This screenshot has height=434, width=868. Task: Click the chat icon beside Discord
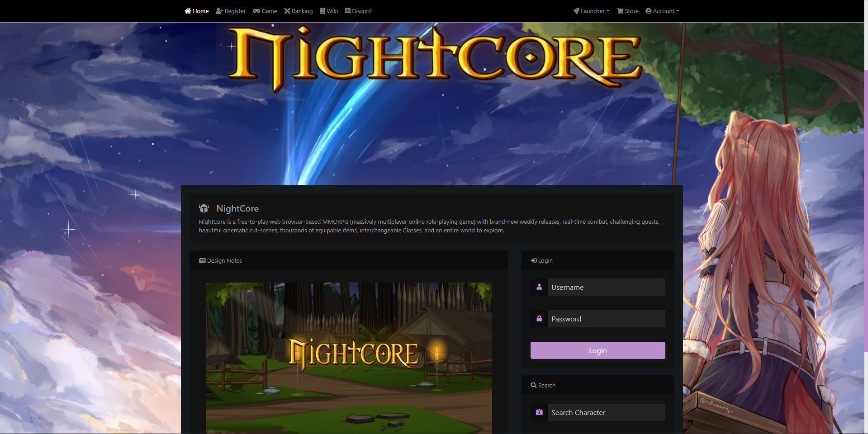click(348, 11)
